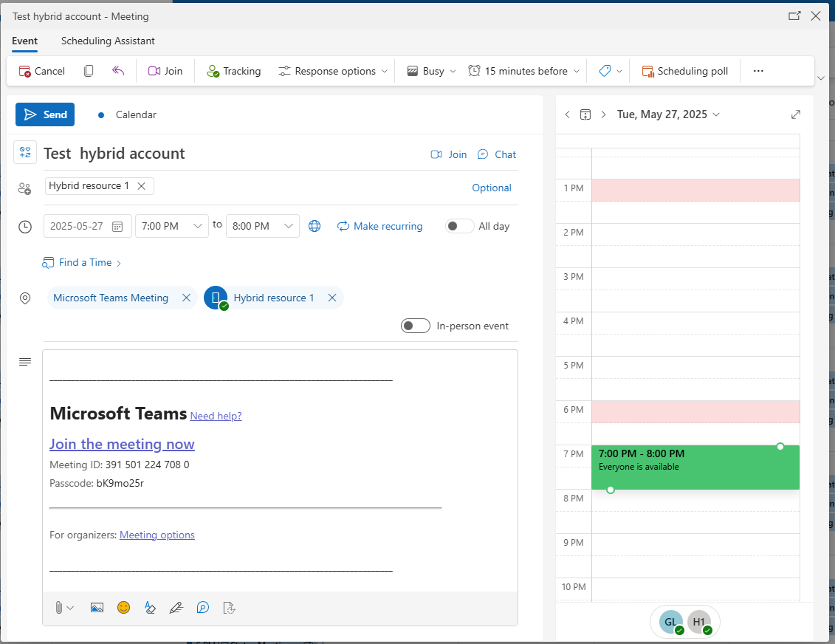Viewport: 835px width, 644px height.
Task: Remove Microsoft Teams Meeting location chip
Action: pos(186,298)
